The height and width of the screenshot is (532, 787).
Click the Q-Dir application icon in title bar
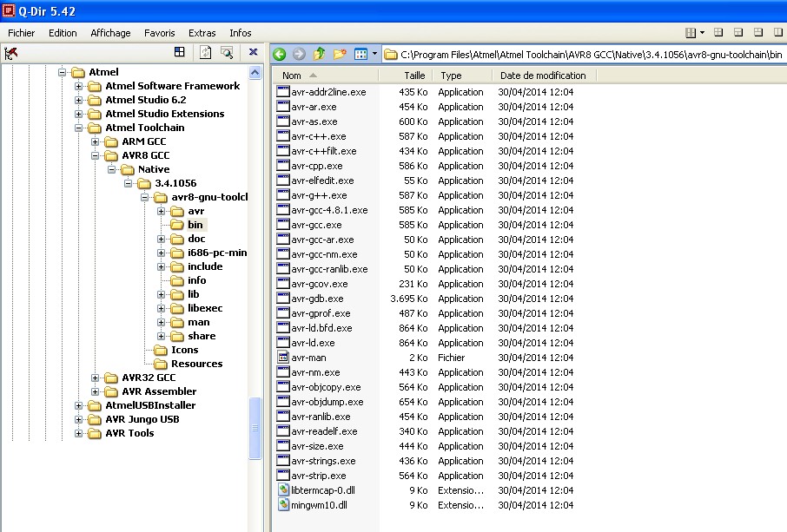coord(9,10)
